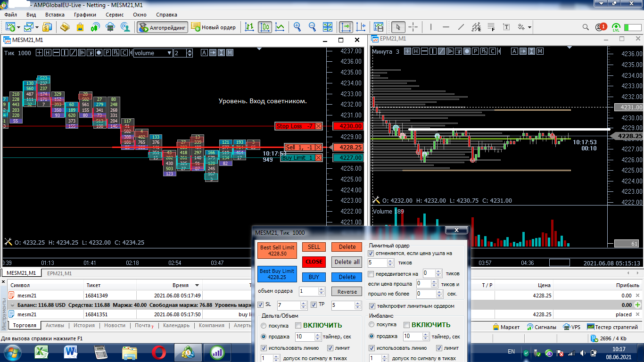Select the vertical line drawing tool

click(x=431, y=27)
